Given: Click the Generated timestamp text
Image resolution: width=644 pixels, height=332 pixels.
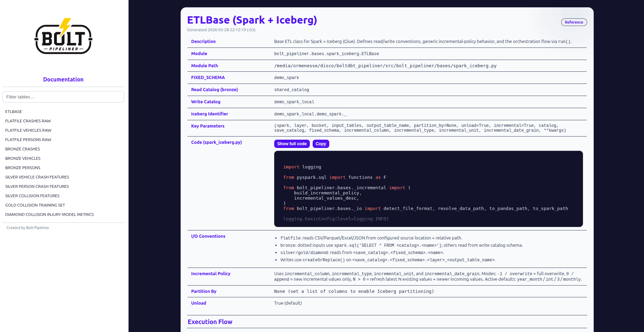Looking at the screenshot, I should 221,30.
